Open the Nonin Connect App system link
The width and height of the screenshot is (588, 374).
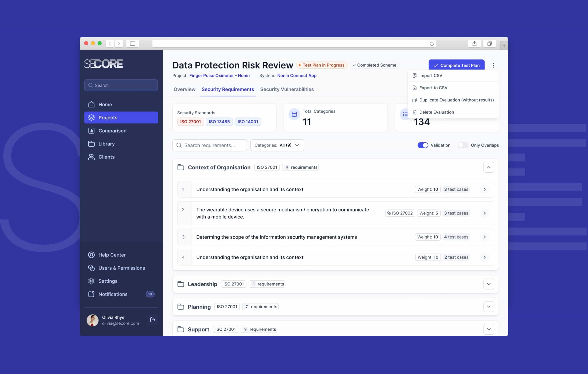297,76
